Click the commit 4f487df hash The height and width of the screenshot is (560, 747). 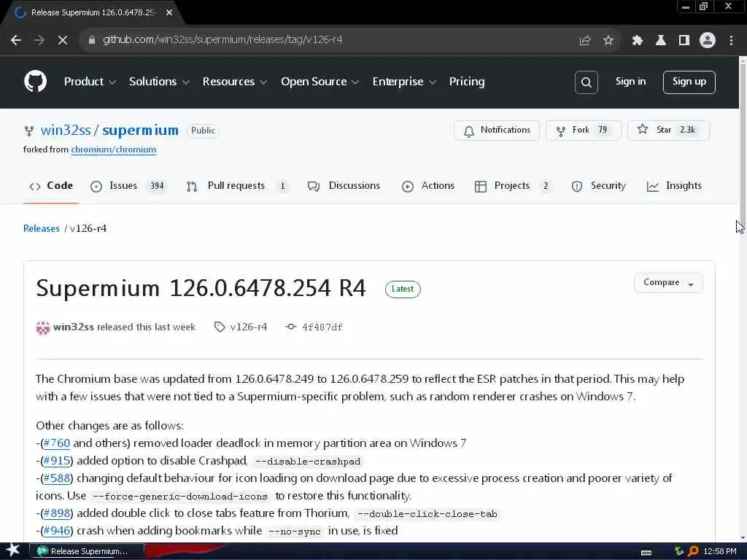tap(322, 327)
